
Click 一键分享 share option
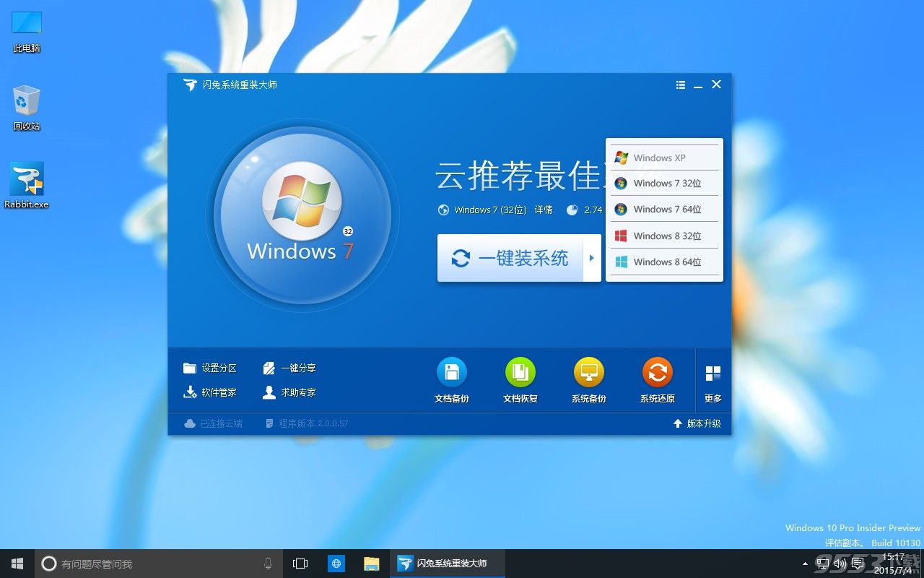(x=289, y=368)
